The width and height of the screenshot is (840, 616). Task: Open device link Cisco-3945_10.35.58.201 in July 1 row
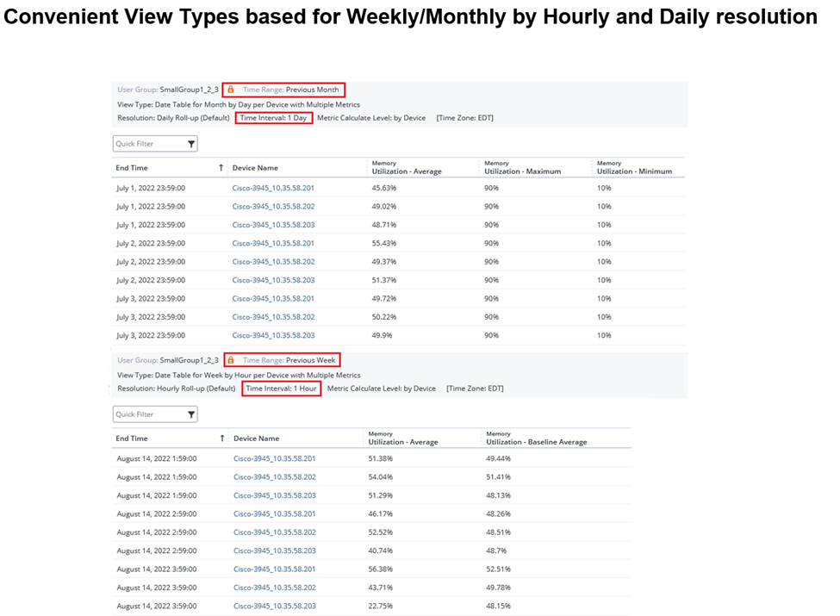[273, 188]
